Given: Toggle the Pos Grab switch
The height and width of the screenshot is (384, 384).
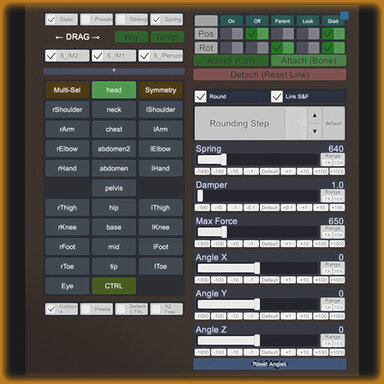Looking at the screenshot, I should pyautogui.click(x=333, y=34).
